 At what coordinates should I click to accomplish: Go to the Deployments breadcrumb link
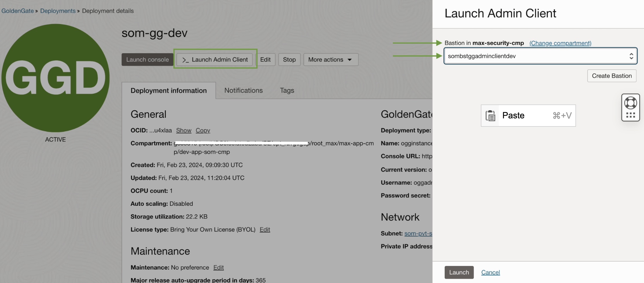click(x=58, y=11)
